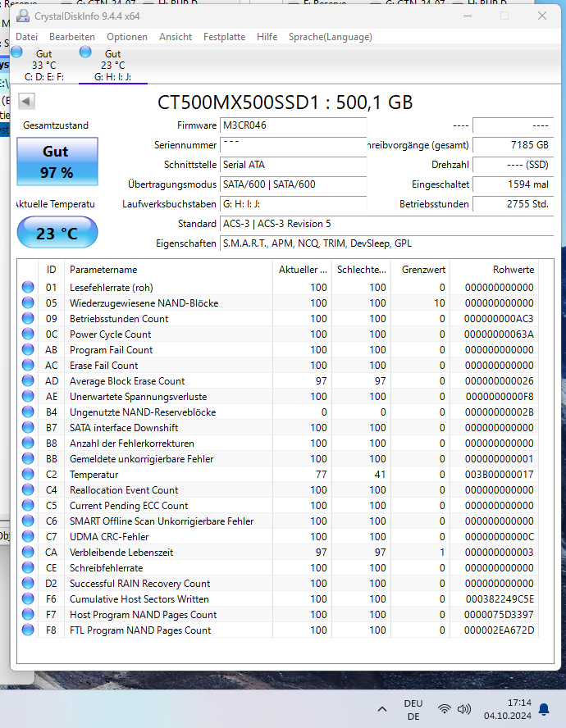566x728 pixels.
Task: Click status orb for Ungenutzte NAND-Reserveblöcke row
Action: 28,412
